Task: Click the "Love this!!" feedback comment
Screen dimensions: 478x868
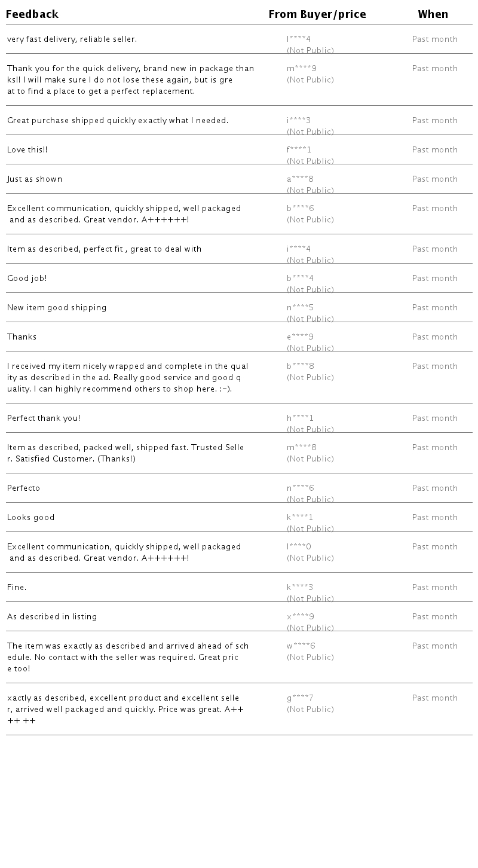Action: (27, 150)
